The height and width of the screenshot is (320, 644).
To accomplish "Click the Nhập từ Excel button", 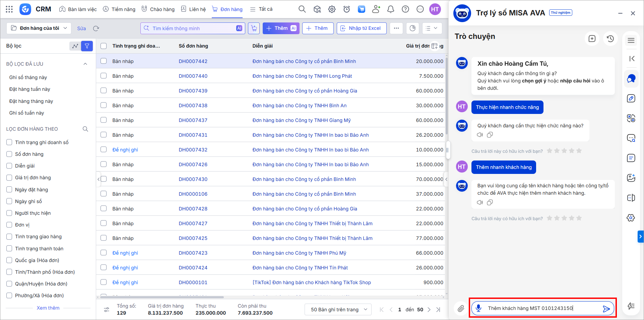I will [361, 28].
